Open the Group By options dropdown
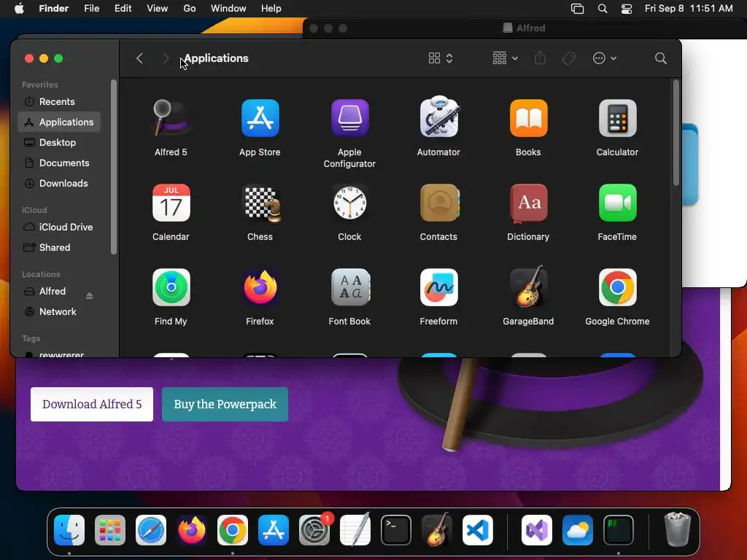 tap(505, 58)
